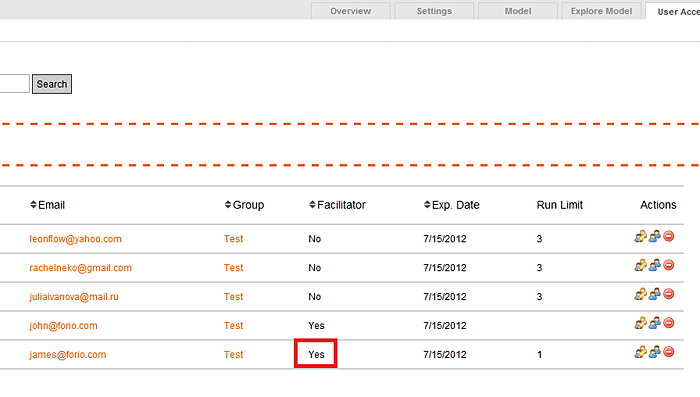Select Facilitator value No for leonflow@yahoo.com
Screen dimensions: 700x397
[x=315, y=239]
